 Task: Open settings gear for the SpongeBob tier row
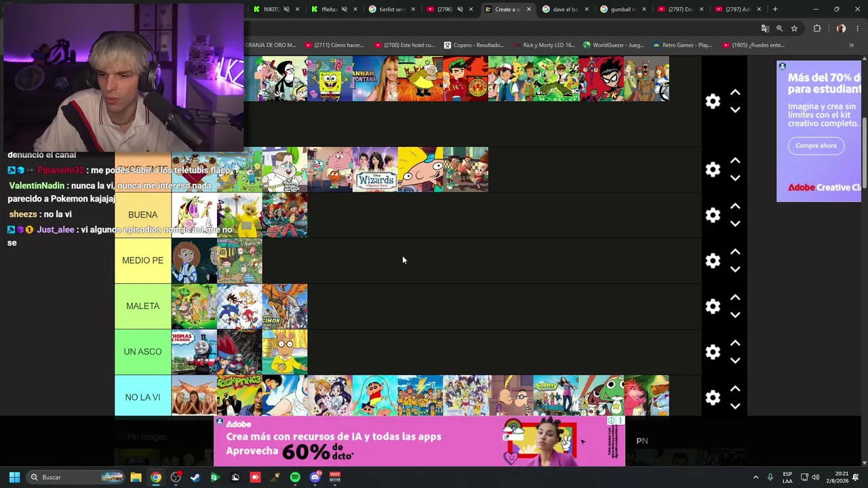pos(713,101)
